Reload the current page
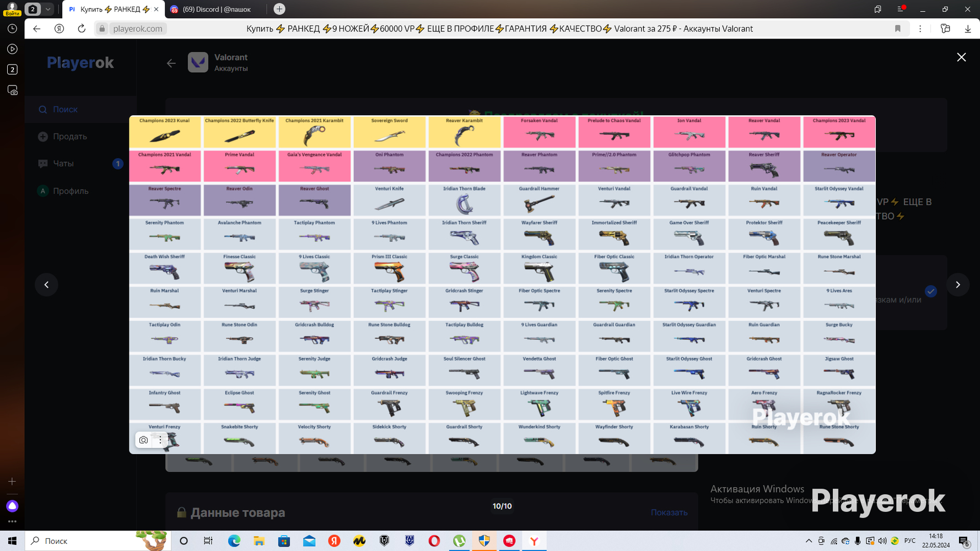This screenshot has width=980, height=551. [x=82, y=29]
